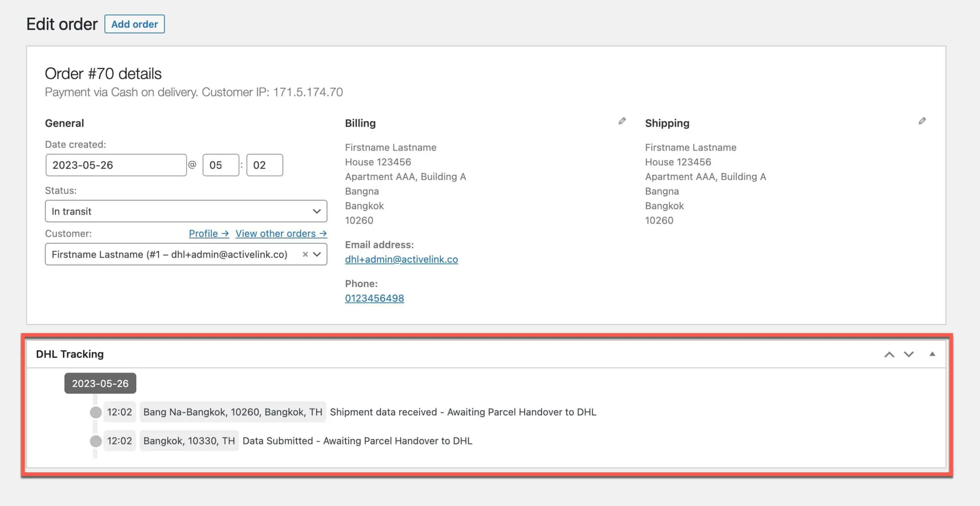Click the Add order button
The height and width of the screenshot is (506, 980).
[x=134, y=24]
